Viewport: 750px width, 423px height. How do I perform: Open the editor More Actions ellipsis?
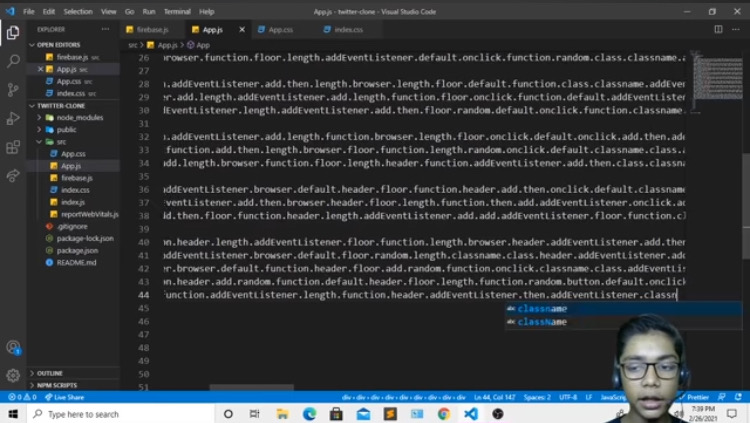coord(736,29)
